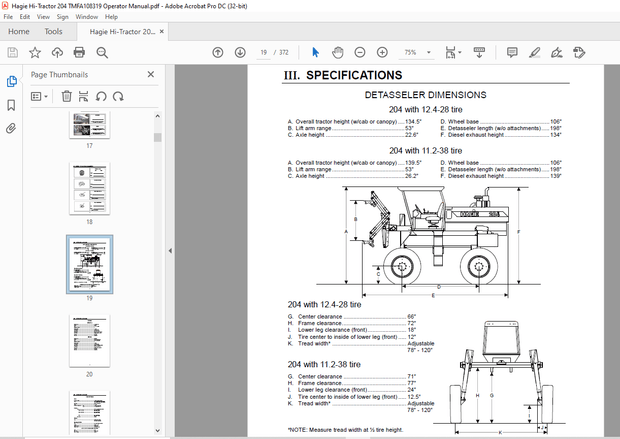This screenshot has height=439, width=620.
Task: Click the scrolling mode toolbar icon
Action: pyautogui.click(x=479, y=52)
